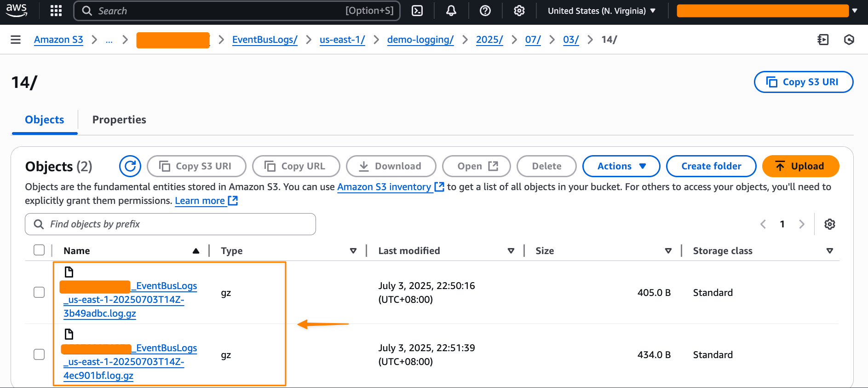Open the help question mark menu

[485, 11]
